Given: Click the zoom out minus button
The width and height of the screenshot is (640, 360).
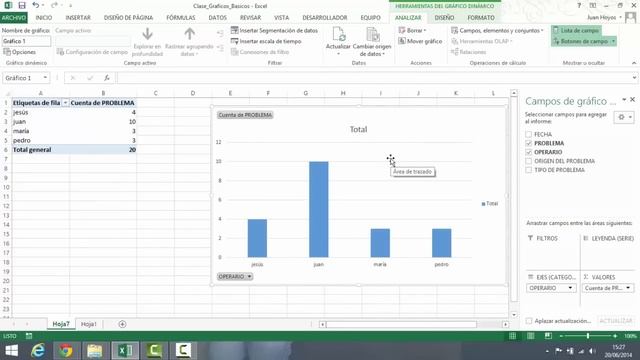Looking at the screenshot, I should [x=561, y=336].
